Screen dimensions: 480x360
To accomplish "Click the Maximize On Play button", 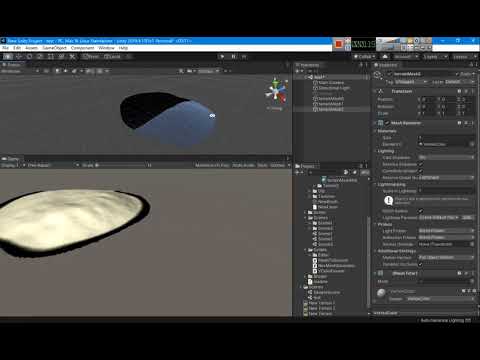I will [x=212, y=165].
